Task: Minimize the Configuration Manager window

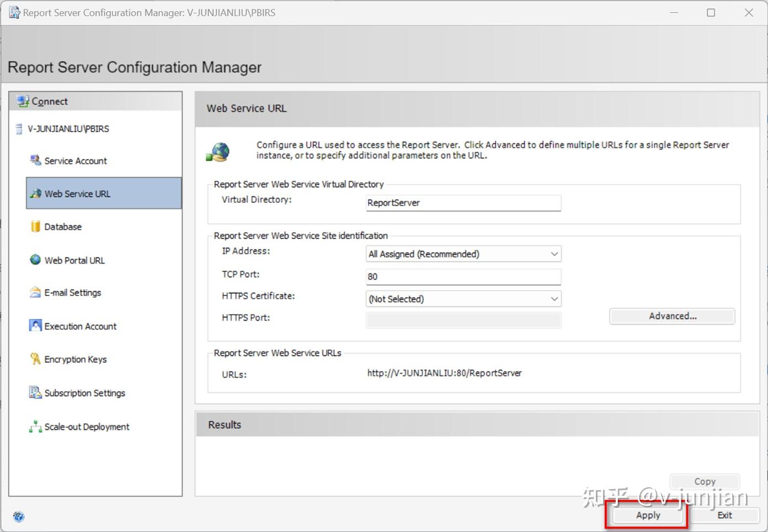Action: (x=674, y=13)
